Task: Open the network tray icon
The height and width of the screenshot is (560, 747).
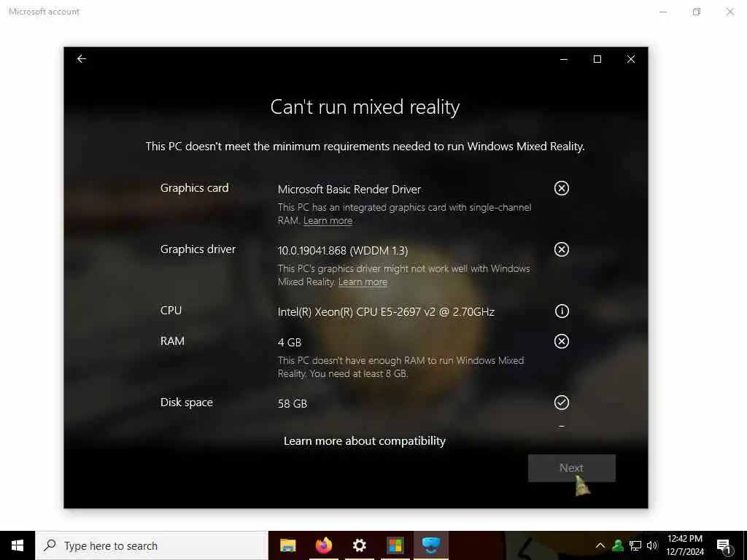Action: (635, 545)
